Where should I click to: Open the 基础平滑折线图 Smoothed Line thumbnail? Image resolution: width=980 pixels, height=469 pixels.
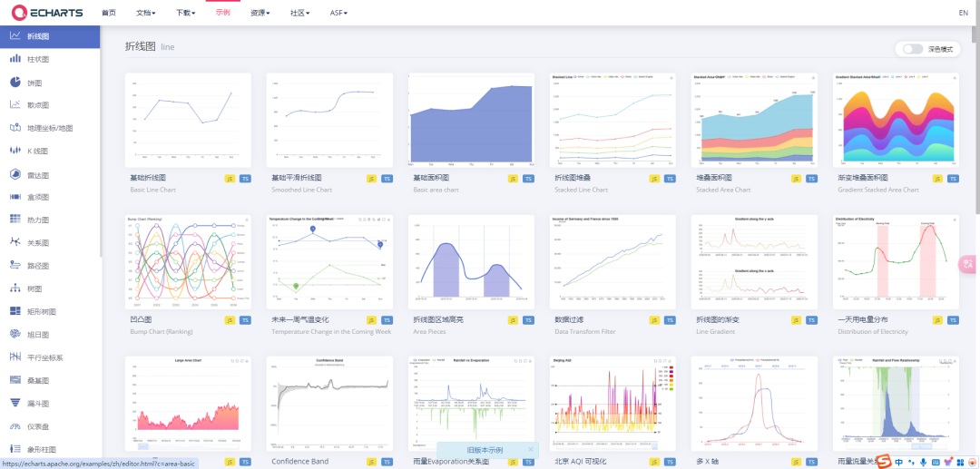pos(329,120)
